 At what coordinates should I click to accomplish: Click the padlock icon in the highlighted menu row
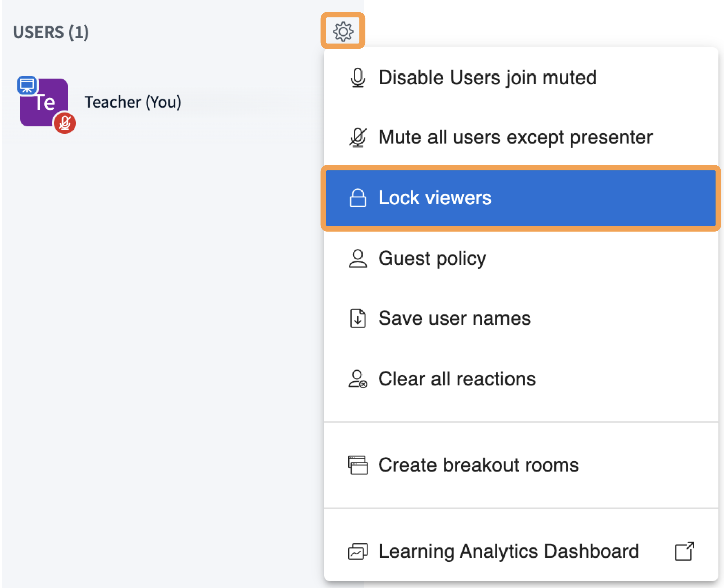[x=358, y=198]
